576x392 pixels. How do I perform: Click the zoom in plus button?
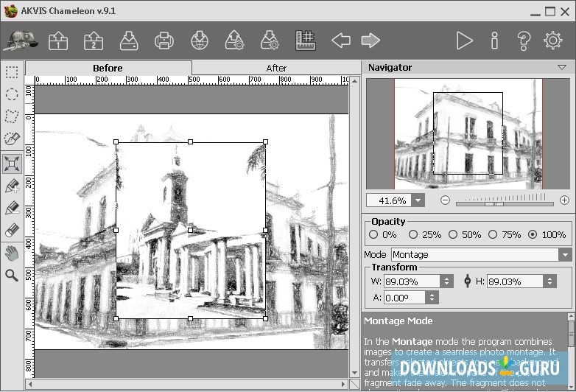point(564,200)
